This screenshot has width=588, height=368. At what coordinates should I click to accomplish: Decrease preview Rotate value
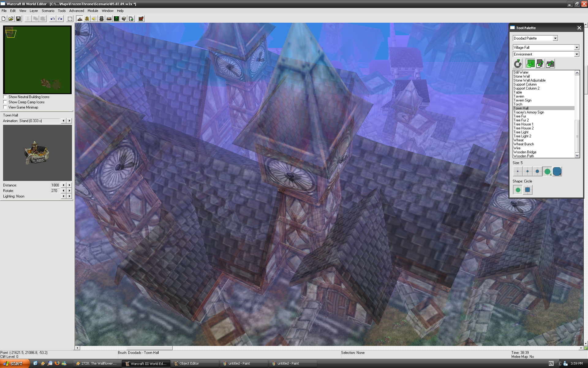[63, 191]
